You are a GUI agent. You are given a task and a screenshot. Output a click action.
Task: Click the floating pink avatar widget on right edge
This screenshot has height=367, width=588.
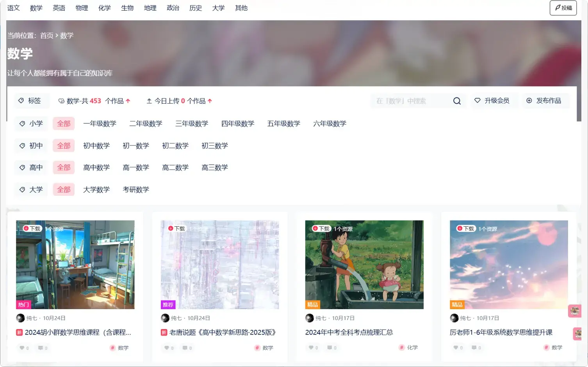coord(574,311)
